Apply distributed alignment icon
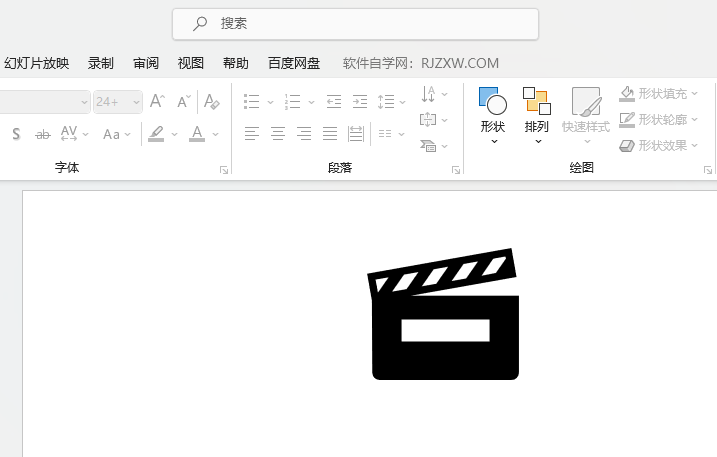The height and width of the screenshot is (457, 717). tap(356, 134)
